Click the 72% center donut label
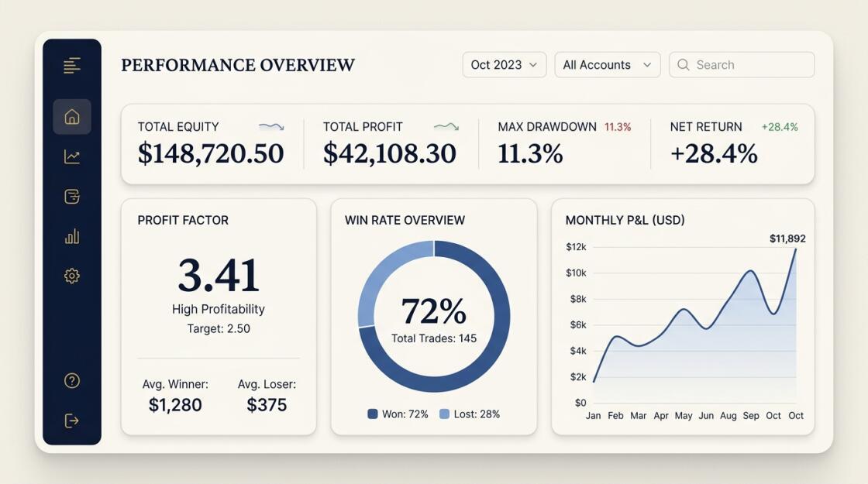 pos(434,311)
